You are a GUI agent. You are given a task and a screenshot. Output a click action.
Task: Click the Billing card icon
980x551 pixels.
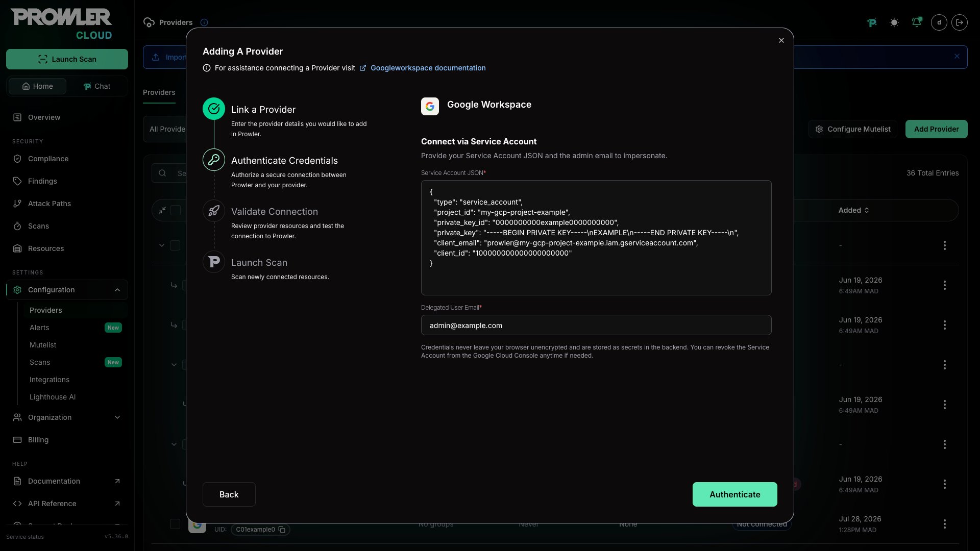click(17, 440)
